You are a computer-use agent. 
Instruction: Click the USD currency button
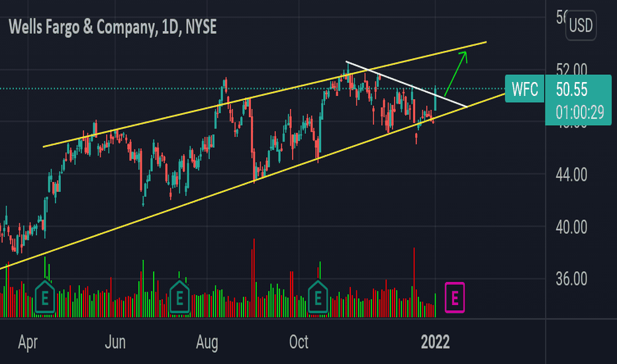(x=581, y=26)
